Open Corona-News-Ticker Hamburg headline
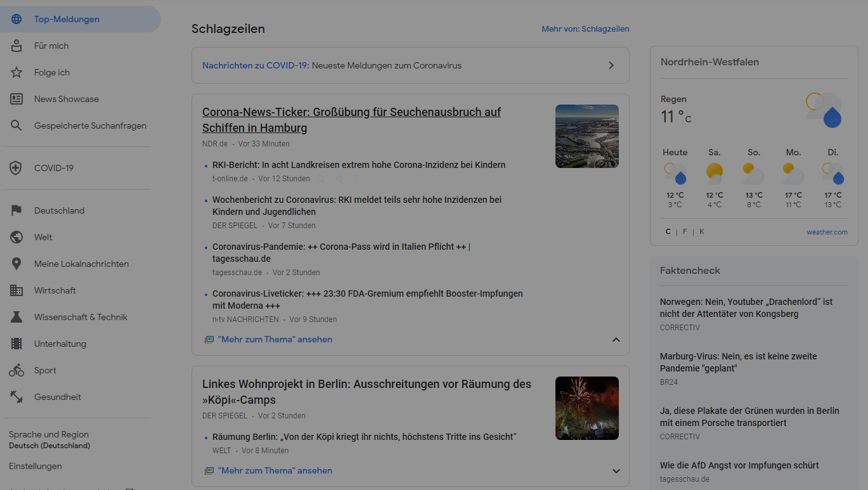Screen dimensions: 868x490 (x=351, y=120)
